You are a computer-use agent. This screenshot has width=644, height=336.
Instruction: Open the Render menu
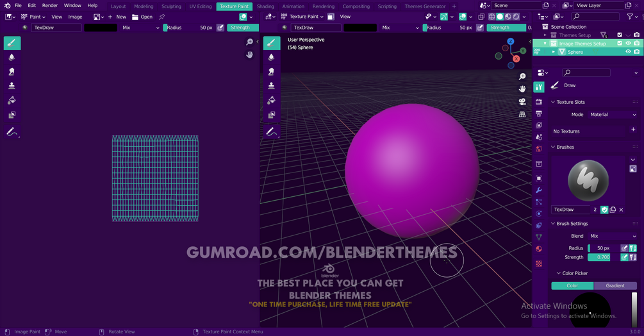click(50, 5)
